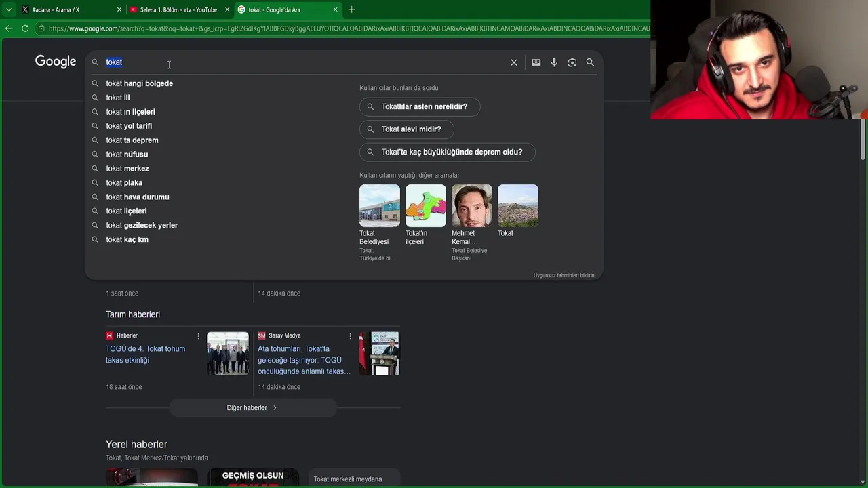
Task: Start voice search with microphone icon
Action: coord(554,62)
